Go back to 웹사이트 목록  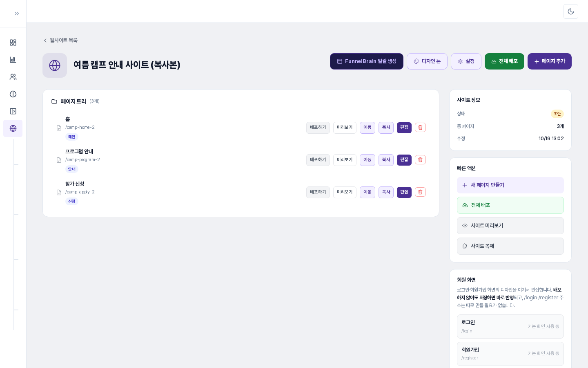click(x=60, y=40)
